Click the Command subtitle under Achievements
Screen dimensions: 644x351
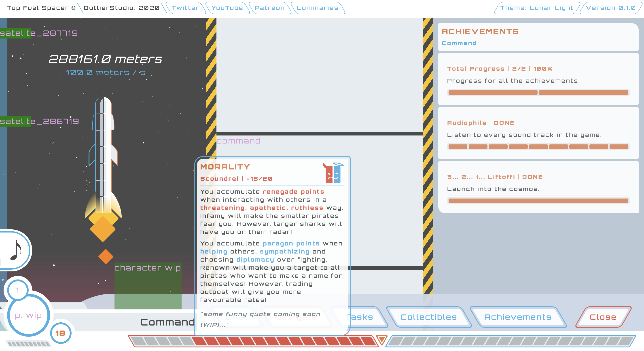[459, 43]
